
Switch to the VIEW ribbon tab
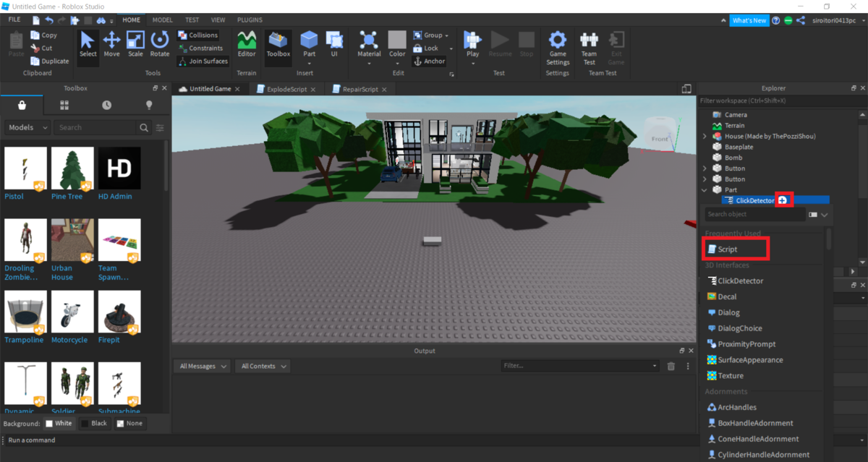[x=219, y=20]
